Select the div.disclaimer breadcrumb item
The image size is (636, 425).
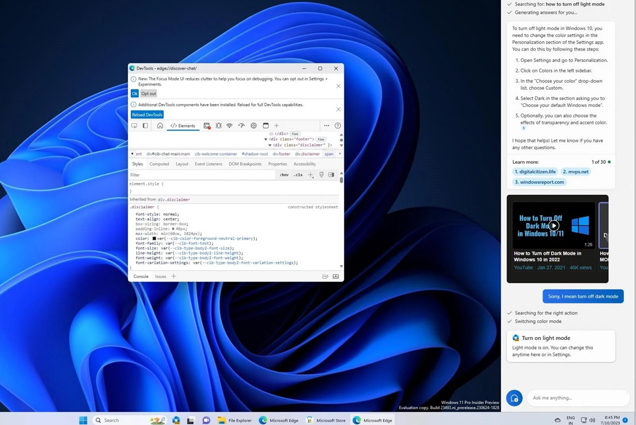click(307, 154)
